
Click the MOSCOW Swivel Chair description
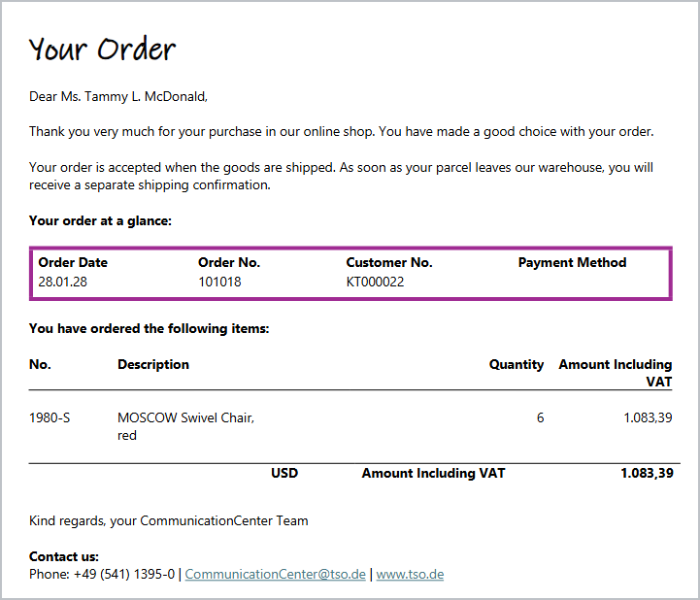185,426
